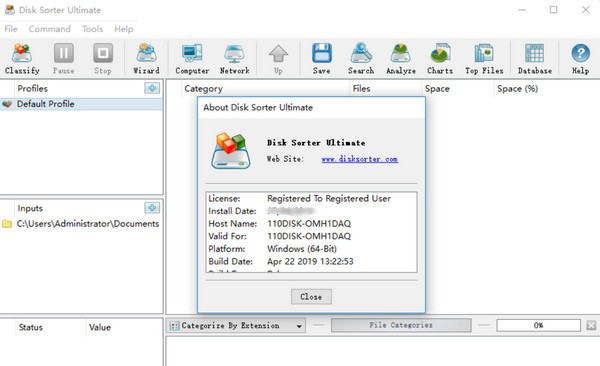The image size is (600, 366).
Task: Select the Default Profile entry
Action: 82,104
